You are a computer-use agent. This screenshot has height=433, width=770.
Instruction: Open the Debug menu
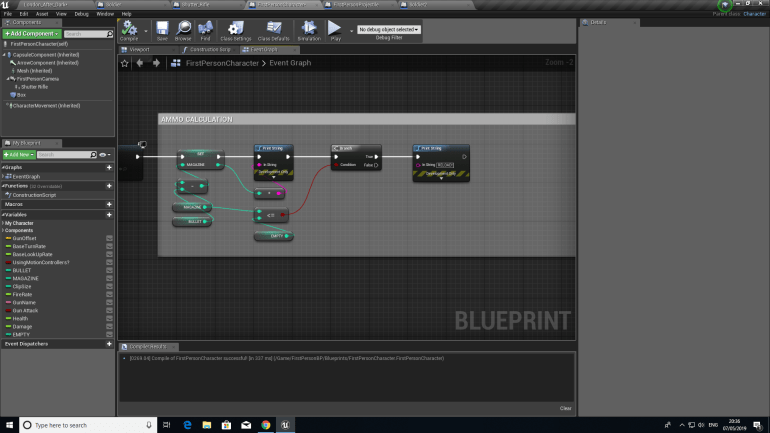(82, 14)
